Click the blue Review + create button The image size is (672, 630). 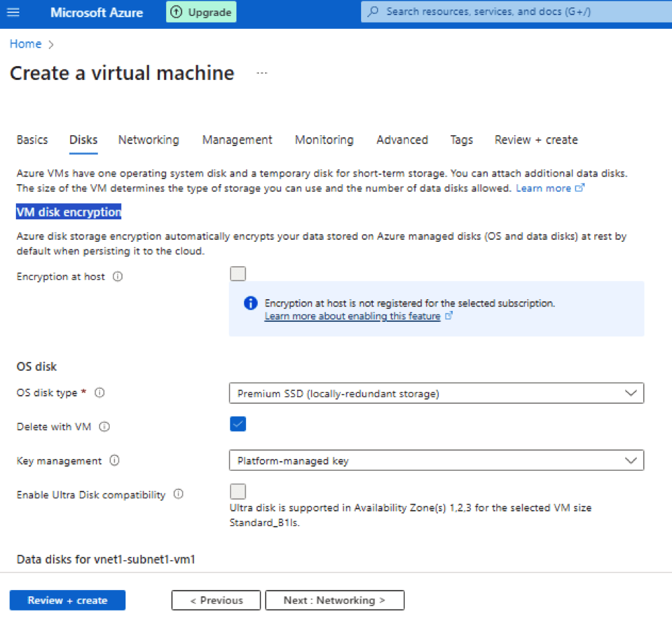(68, 600)
